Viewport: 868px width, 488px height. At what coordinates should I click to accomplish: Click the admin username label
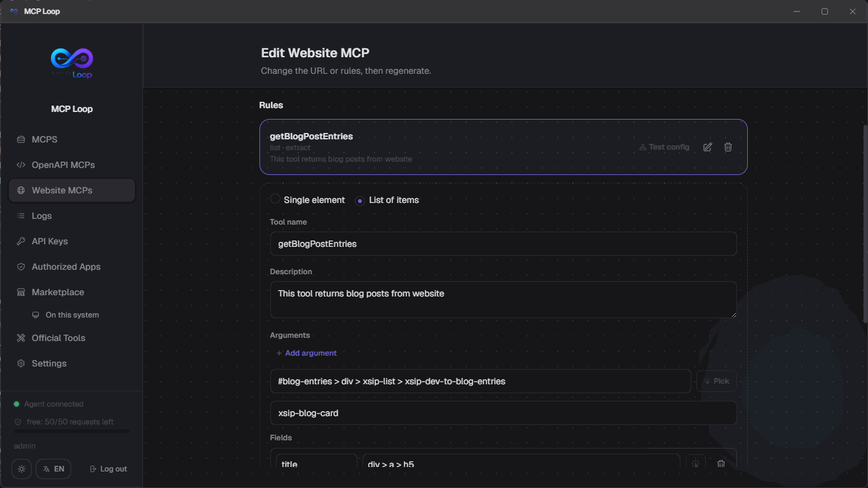point(25,446)
